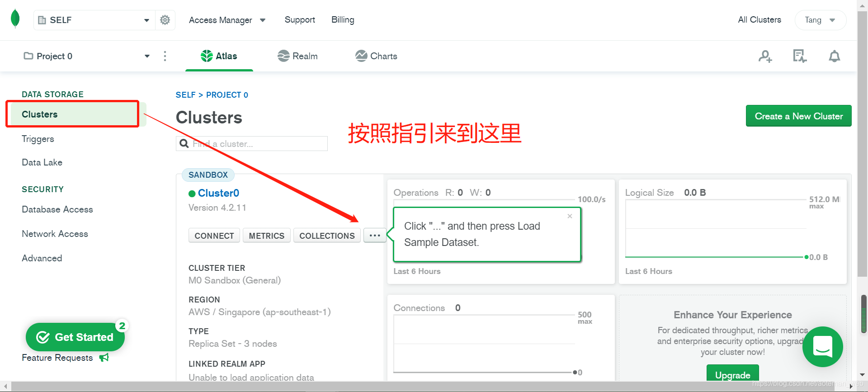Click the invite user icon
Screen dimensions: 868x392
[765, 56]
